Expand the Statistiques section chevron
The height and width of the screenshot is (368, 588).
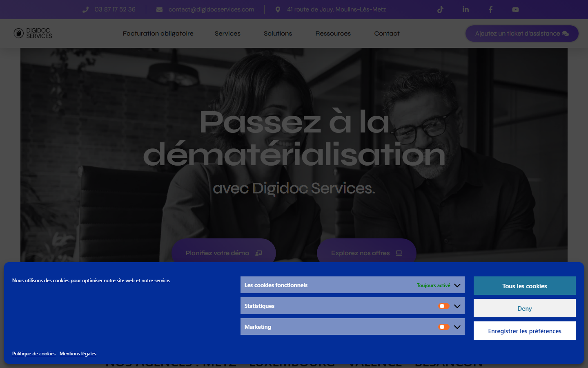point(457,306)
